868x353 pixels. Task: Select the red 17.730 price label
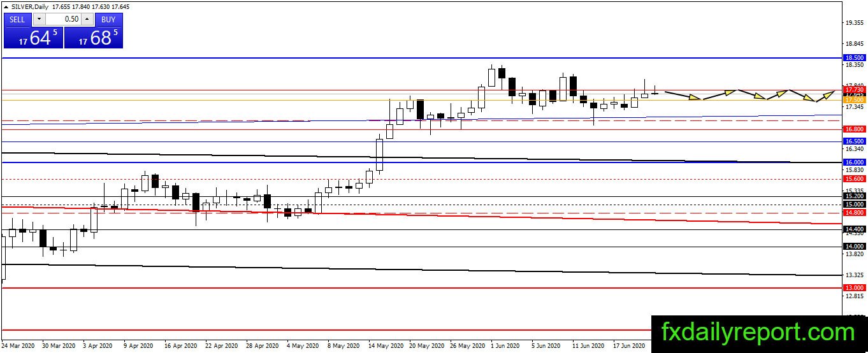(x=854, y=90)
